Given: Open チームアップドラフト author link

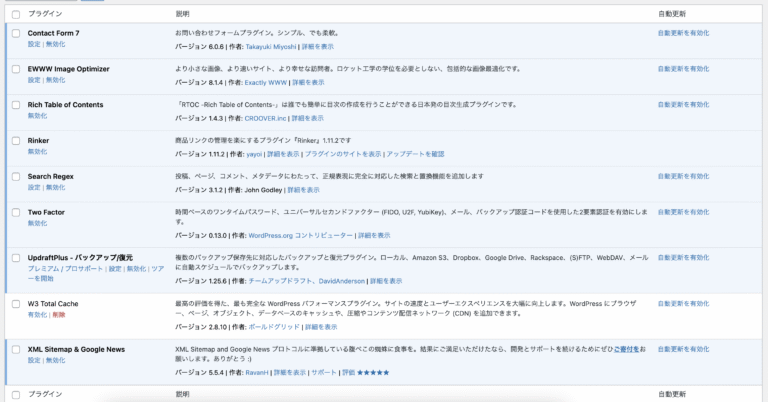Looking at the screenshot, I should (280, 281).
